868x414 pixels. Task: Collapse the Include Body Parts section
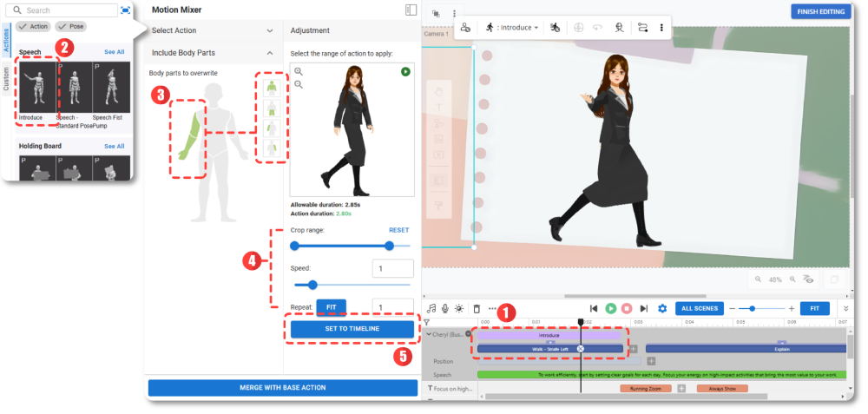(x=269, y=53)
